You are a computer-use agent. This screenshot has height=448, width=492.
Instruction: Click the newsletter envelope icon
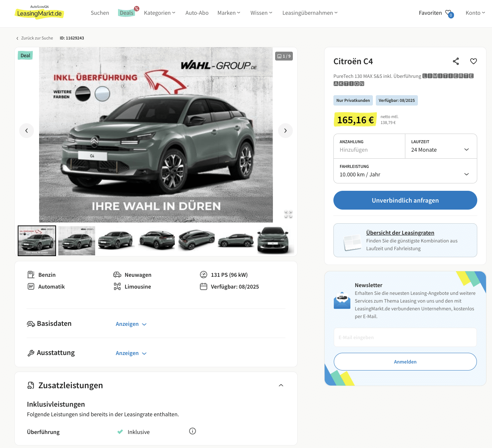pyautogui.click(x=342, y=300)
